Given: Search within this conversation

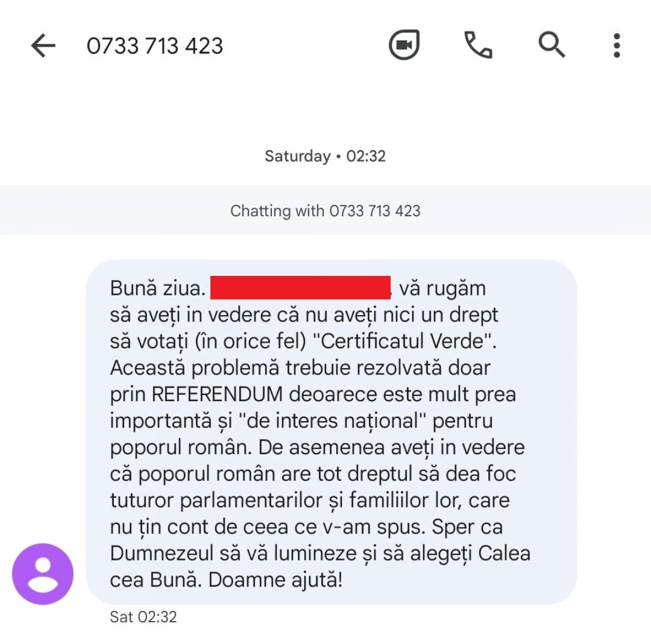Looking at the screenshot, I should [552, 44].
